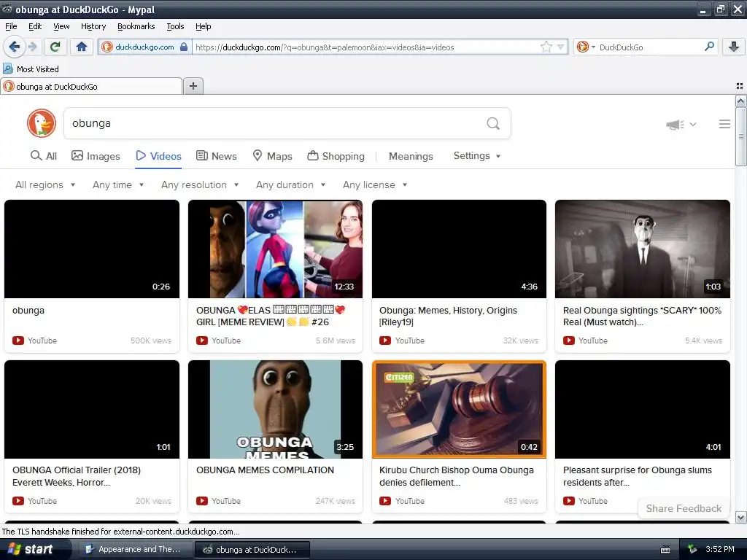
Task: Open the DuckDuckGo hamburger side menu
Action: click(724, 124)
